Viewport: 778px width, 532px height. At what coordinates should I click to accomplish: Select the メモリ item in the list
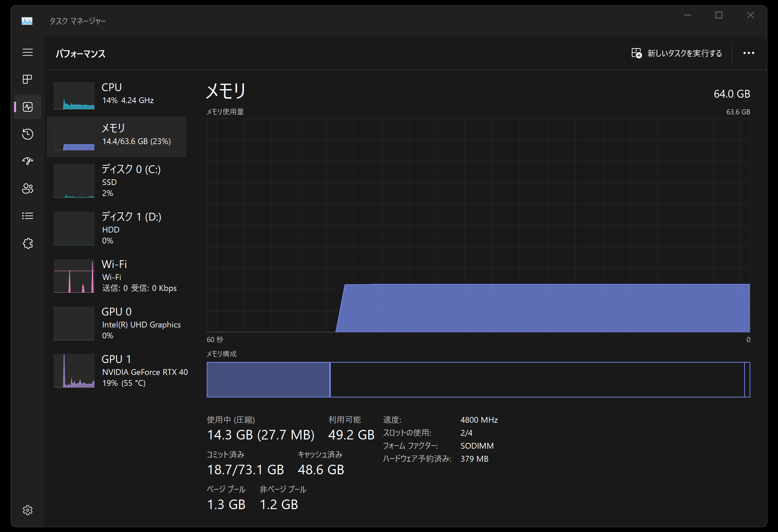[117, 137]
